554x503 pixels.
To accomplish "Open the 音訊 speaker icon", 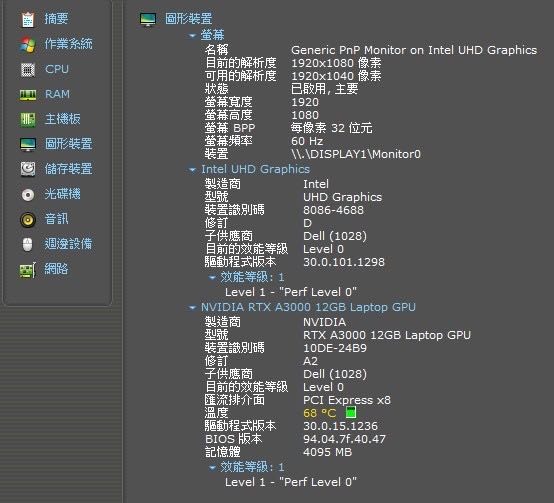I will coord(28,219).
